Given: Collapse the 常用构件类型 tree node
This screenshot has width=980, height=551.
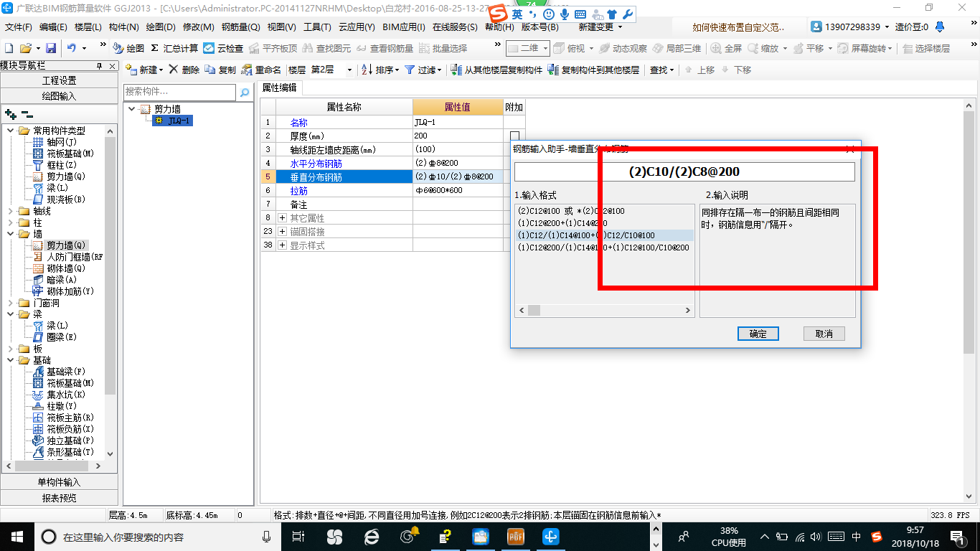Looking at the screenshot, I should click(x=11, y=131).
